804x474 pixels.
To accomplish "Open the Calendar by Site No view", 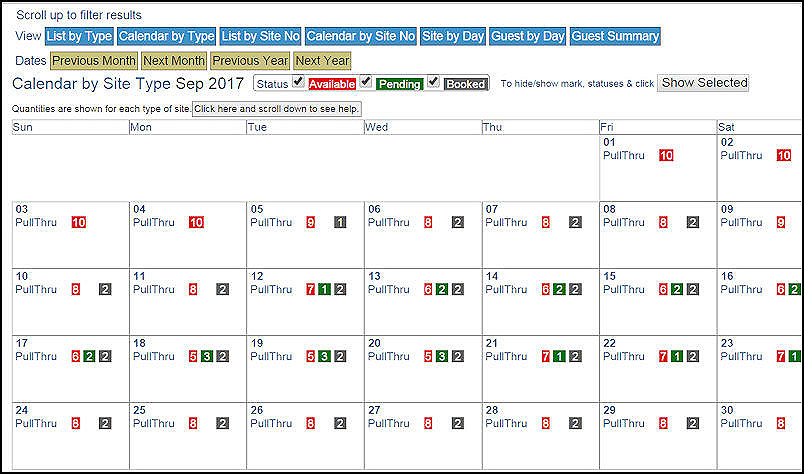I will click(360, 36).
